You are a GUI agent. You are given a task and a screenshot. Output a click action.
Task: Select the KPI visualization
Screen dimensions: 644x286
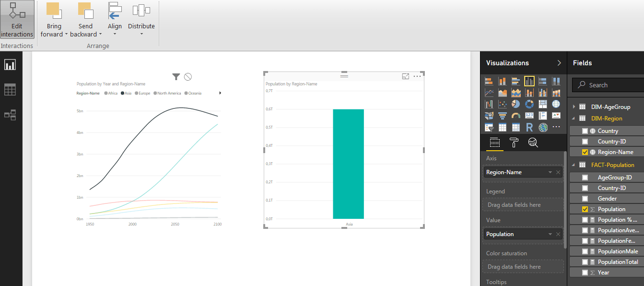[x=556, y=116]
